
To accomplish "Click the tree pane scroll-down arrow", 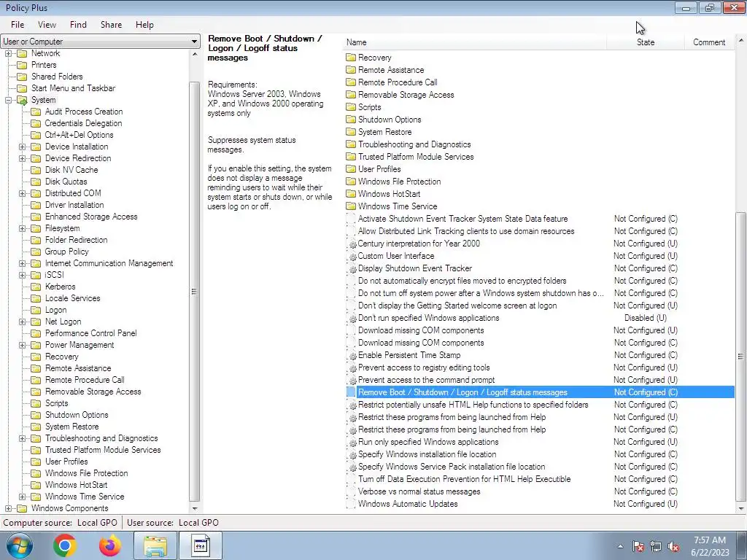I will pos(194,508).
